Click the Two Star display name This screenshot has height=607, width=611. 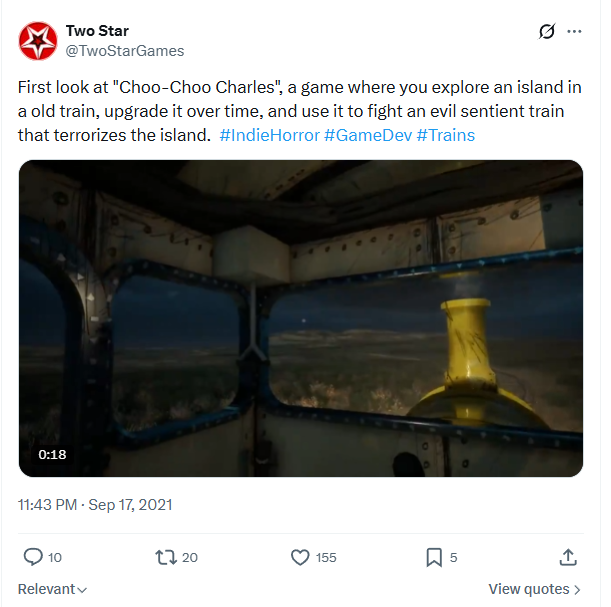[97, 31]
